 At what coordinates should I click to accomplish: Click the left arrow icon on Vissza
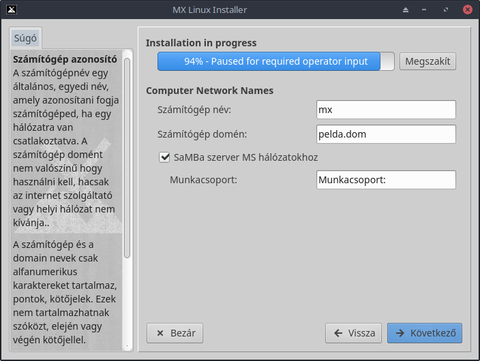point(338,333)
